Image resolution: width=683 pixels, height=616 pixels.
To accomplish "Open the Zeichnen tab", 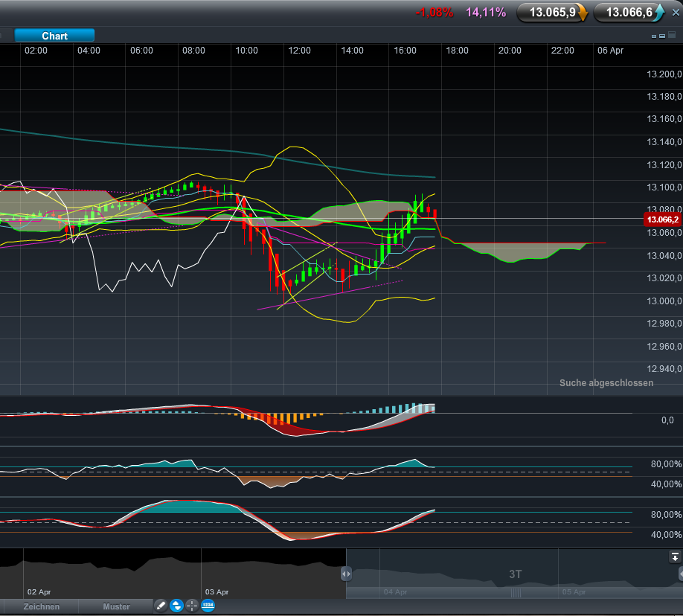I will [42, 606].
